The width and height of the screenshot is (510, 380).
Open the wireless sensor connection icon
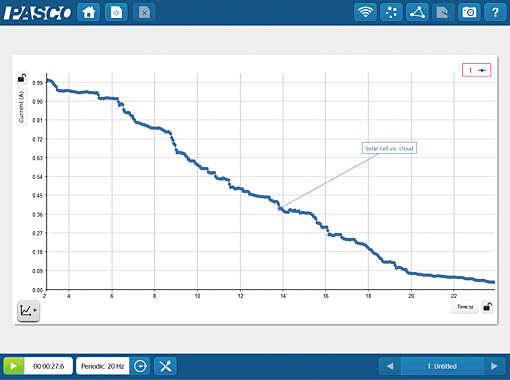click(365, 13)
